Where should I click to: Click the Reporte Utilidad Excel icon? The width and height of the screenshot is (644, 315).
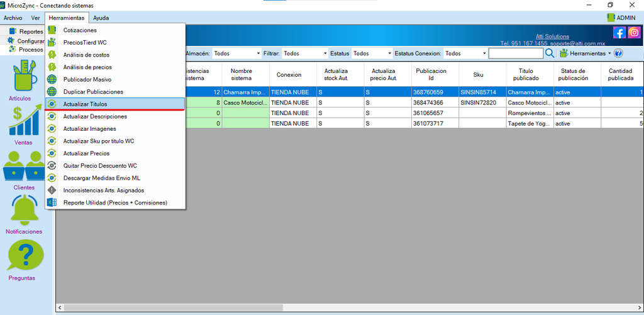pyautogui.click(x=52, y=202)
